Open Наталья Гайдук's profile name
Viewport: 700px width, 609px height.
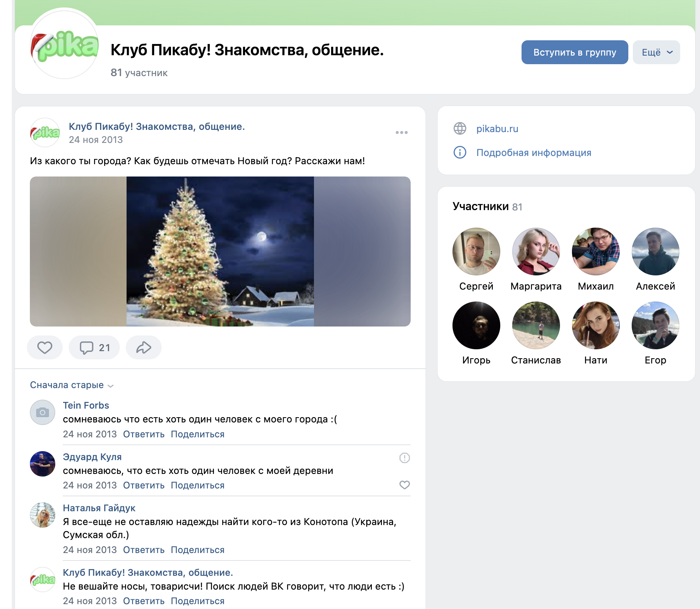99,508
